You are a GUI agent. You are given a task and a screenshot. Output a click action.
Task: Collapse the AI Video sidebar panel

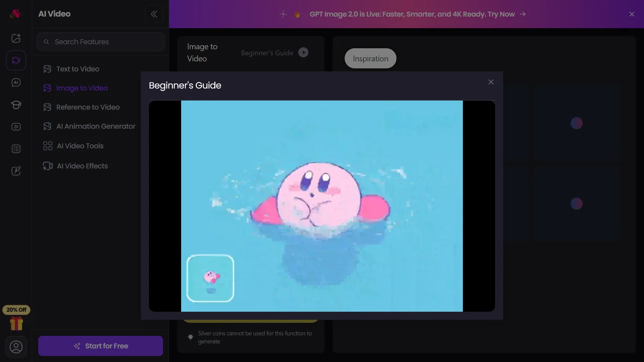(x=154, y=14)
